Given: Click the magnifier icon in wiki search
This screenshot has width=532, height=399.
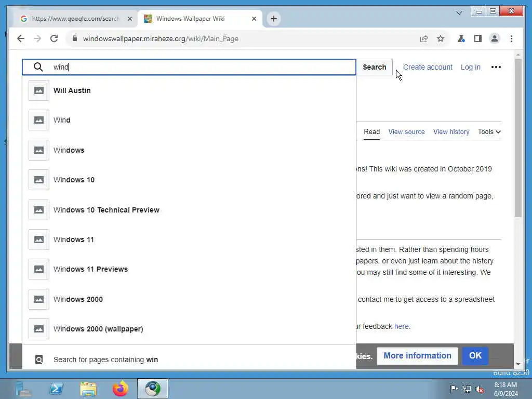Looking at the screenshot, I should 38,67.
